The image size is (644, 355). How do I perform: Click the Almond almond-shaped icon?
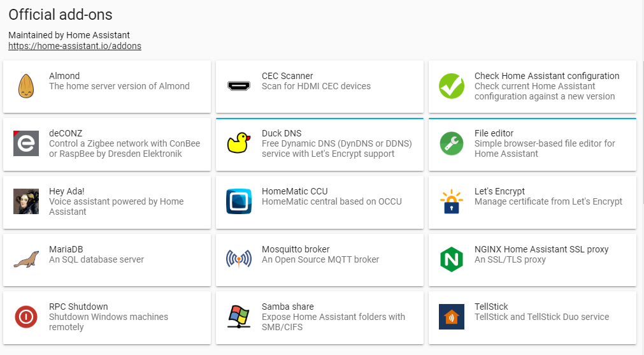point(26,86)
